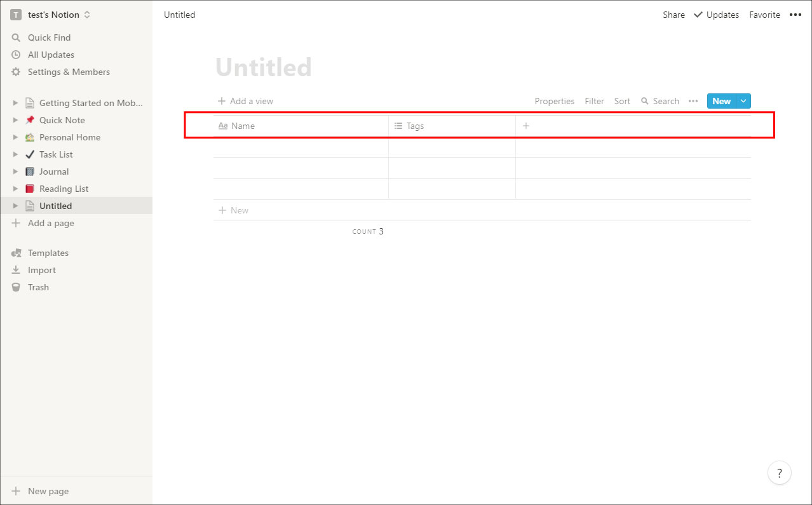The width and height of the screenshot is (812, 505).
Task: Expand the Journal page tree arrow
Action: 16,172
